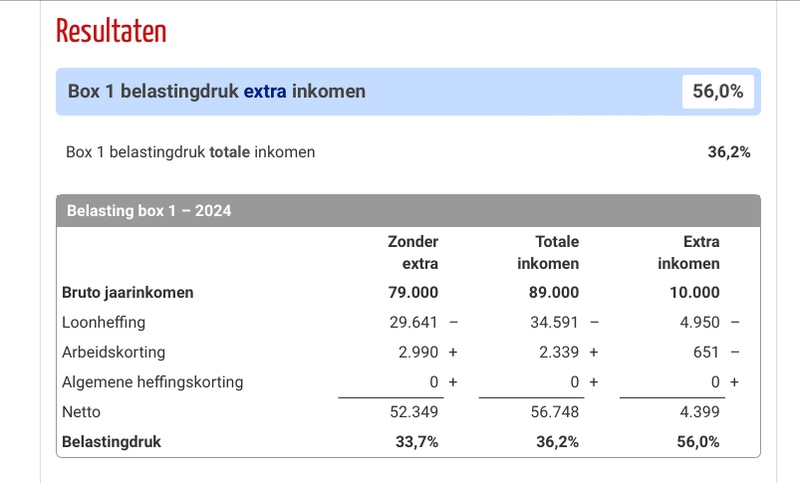Click the 52.349 netto value
800x483 pixels.
click(x=413, y=411)
